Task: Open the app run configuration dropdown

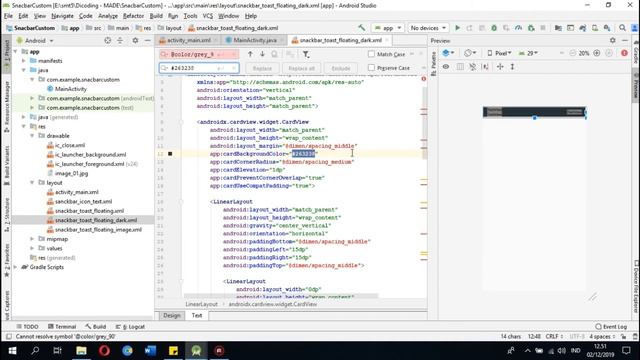Action: coord(388,28)
